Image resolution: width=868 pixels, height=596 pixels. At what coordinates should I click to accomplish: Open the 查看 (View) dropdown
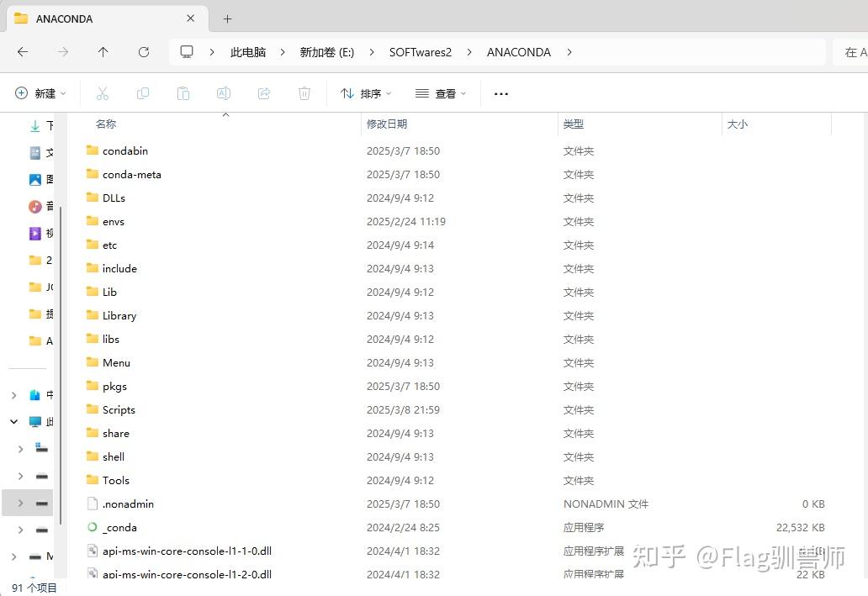point(441,93)
